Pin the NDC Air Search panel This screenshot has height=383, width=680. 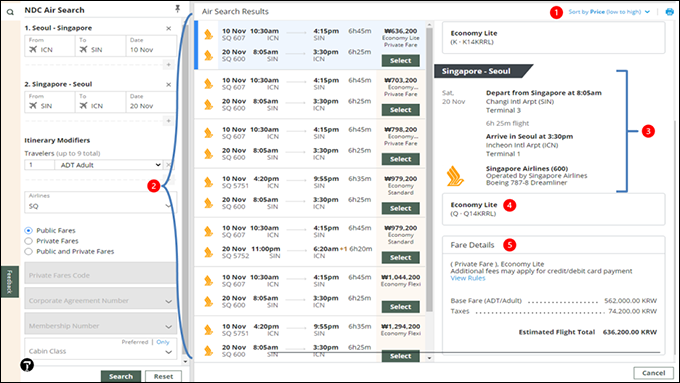177,9
